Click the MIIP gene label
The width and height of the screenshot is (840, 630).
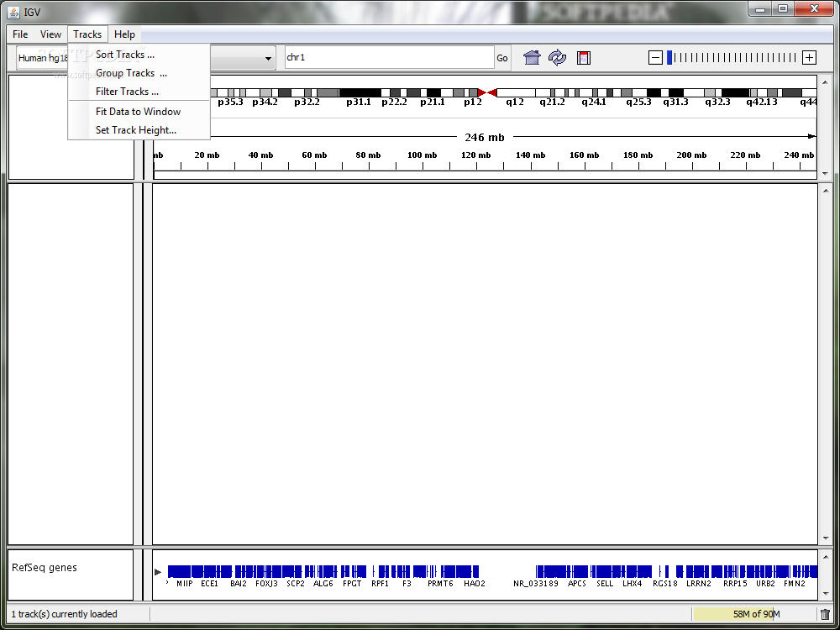click(x=184, y=584)
